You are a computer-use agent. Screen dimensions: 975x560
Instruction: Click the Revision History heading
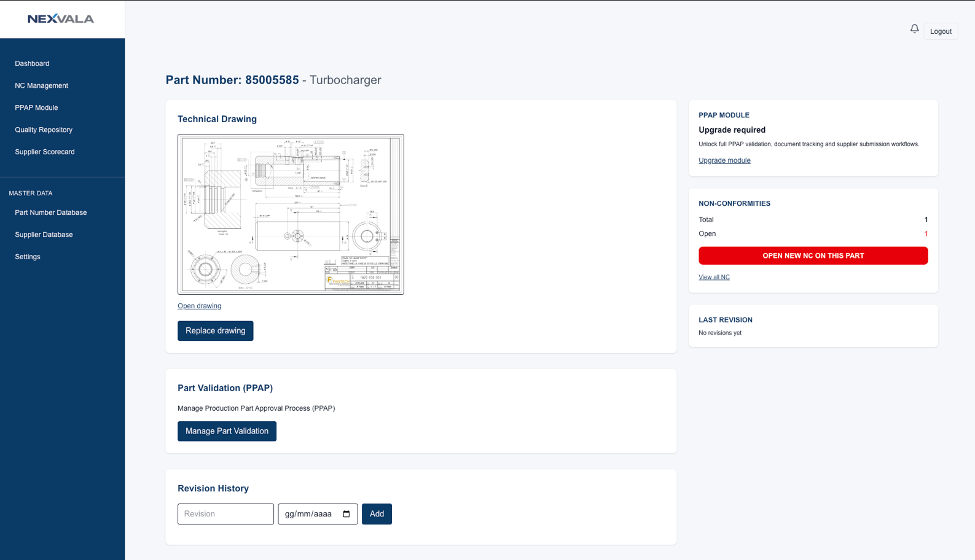[x=213, y=489]
